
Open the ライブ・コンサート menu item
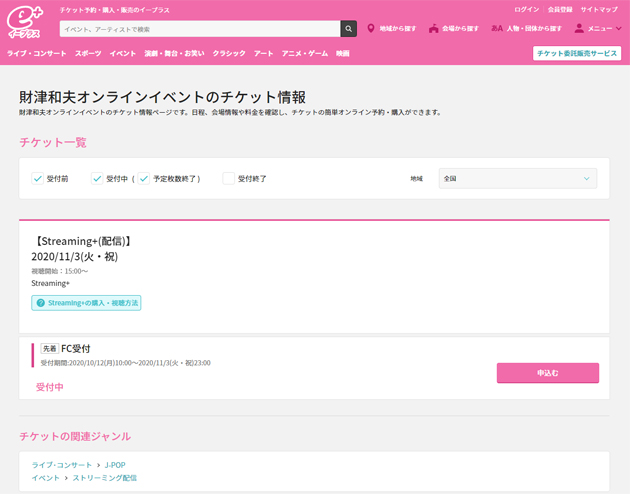[36, 53]
